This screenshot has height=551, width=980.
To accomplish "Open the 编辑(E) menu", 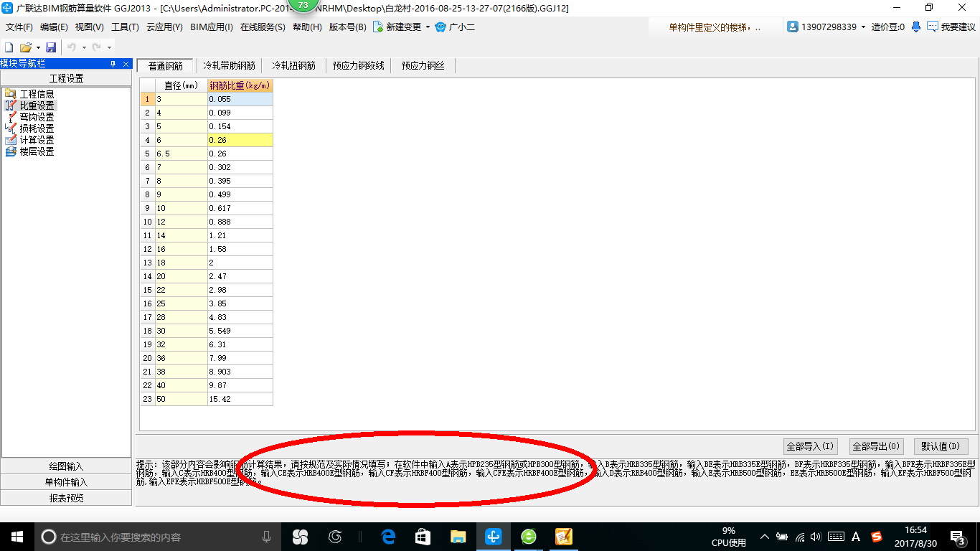I will pyautogui.click(x=54, y=27).
